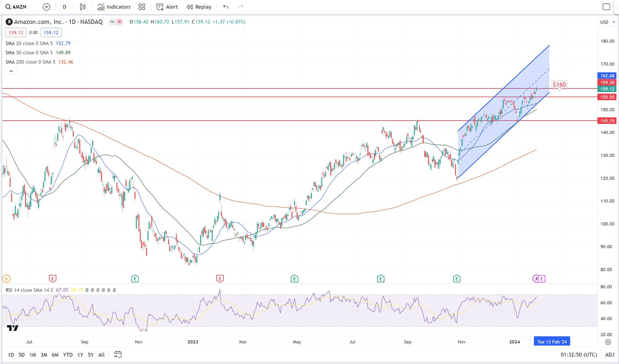Click the purple lightning bolt event icon

coord(535,279)
